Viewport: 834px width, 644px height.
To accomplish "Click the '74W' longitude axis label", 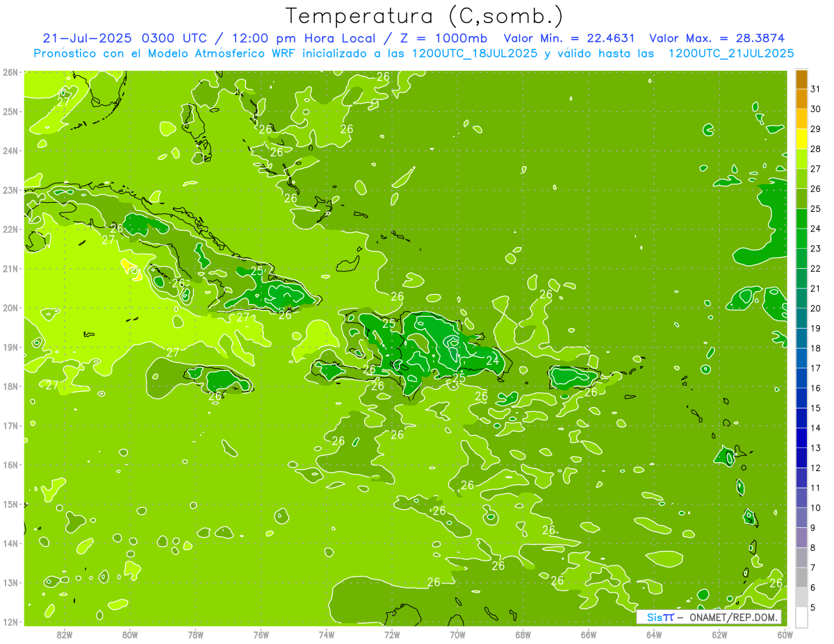I will (327, 634).
